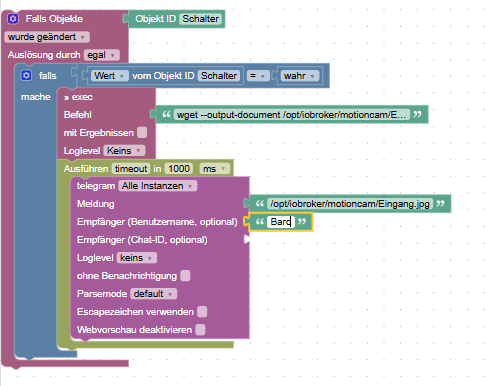The image size is (494, 386).
Task: Open telegram Loglevel 'keins' dropdown
Action: pyautogui.click(x=137, y=258)
